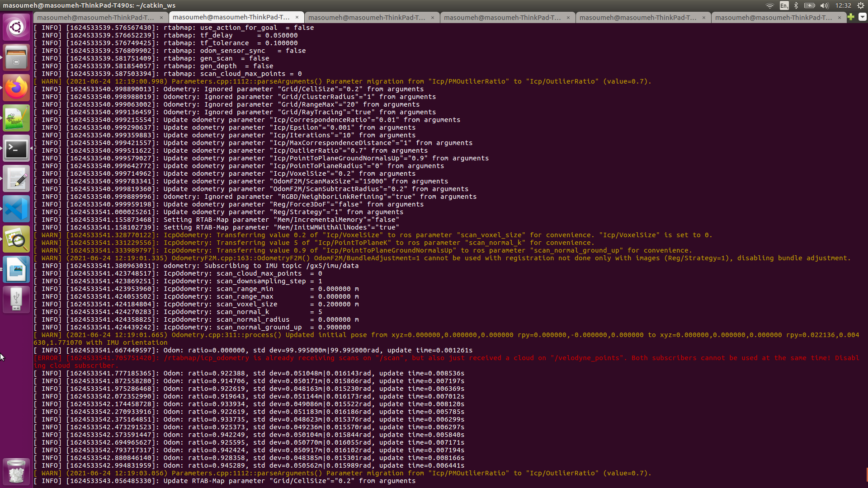
Task: Click the Terminal launcher icon
Action: tap(16, 148)
